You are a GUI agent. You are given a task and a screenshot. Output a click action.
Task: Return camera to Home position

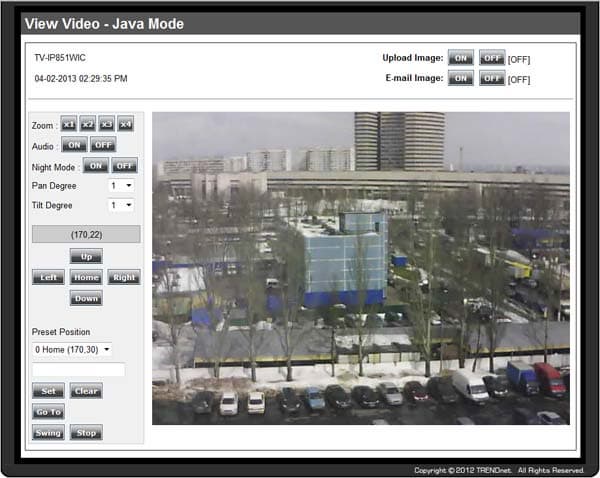tap(86, 277)
